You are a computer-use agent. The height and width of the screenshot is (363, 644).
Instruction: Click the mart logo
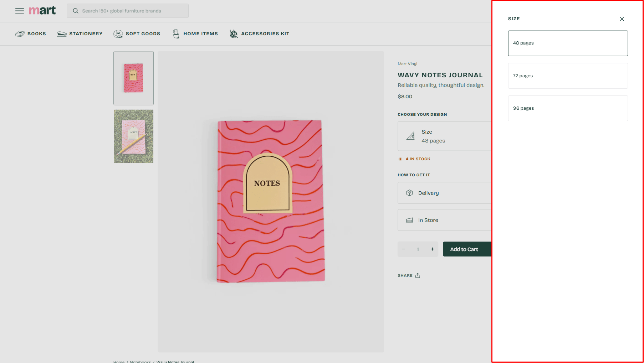point(42,11)
